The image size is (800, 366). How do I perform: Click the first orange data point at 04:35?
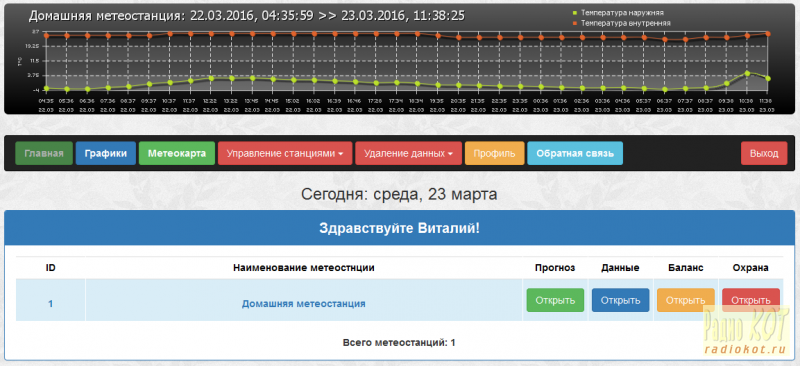[46, 35]
